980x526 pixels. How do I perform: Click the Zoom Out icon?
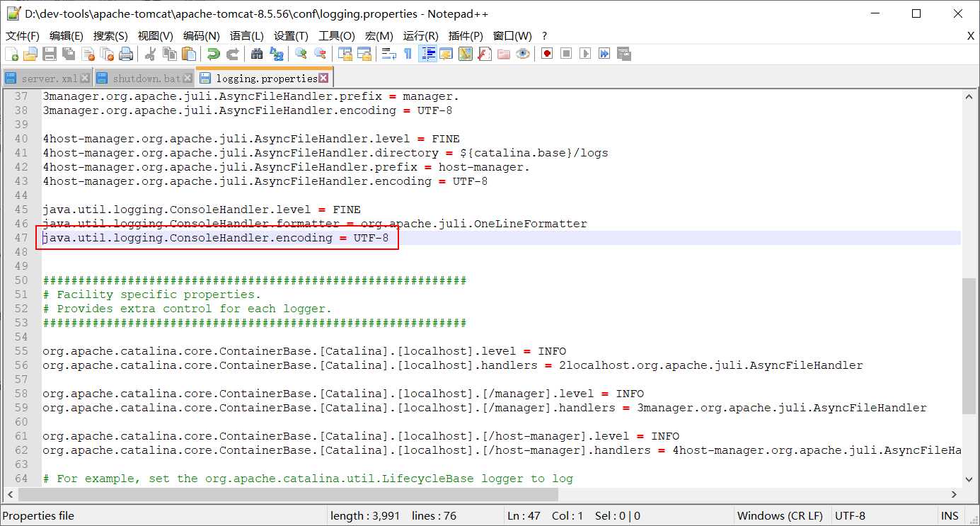320,54
